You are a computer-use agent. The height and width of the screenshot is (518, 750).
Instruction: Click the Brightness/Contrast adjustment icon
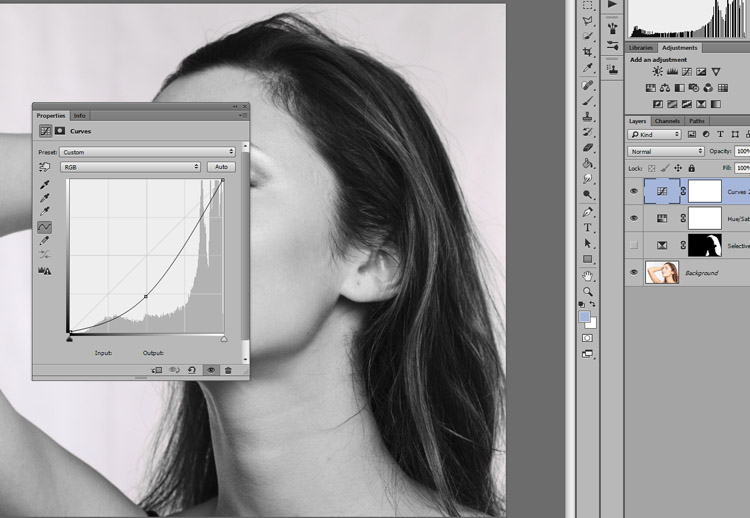[x=658, y=72]
